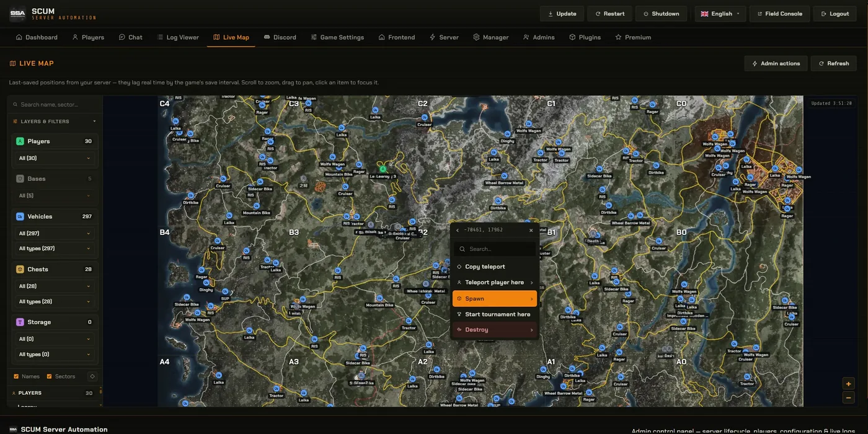Click the Update button
Viewport: 868px width, 434px height.
click(564, 14)
